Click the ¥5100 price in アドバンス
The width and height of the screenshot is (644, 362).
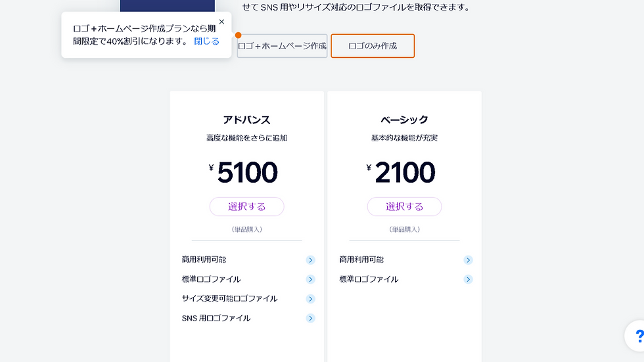click(x=243, y=172)
